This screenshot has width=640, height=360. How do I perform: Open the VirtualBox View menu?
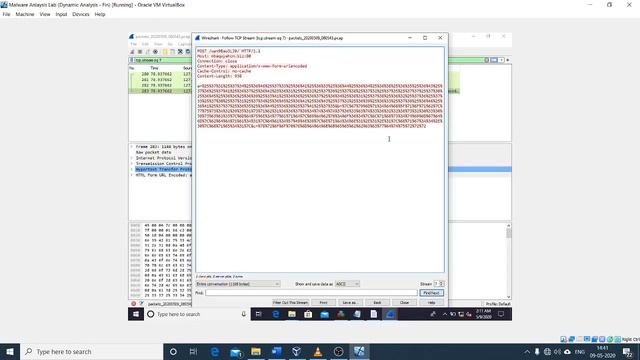point(45,14)
